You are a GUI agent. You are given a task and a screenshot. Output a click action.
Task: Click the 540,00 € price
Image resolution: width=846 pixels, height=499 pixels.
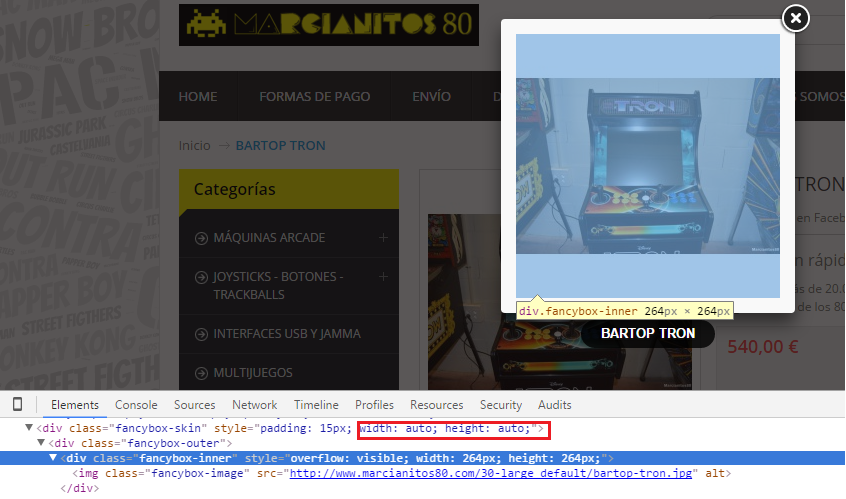pyautogui.click(x=762, y=346)
